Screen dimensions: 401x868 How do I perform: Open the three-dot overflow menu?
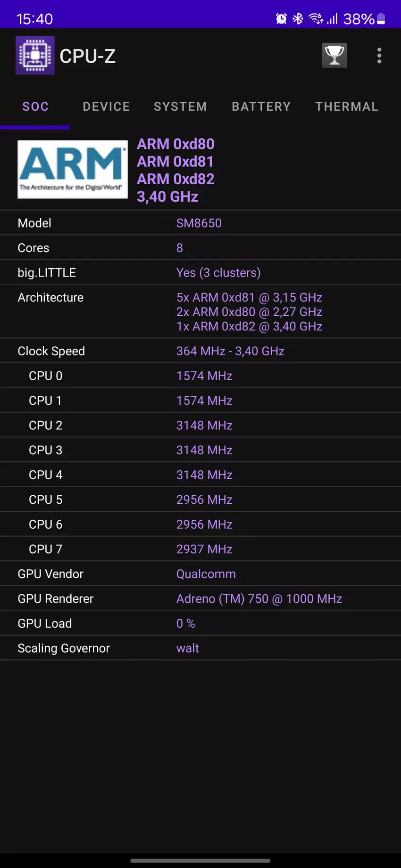[x=379, y=56]
